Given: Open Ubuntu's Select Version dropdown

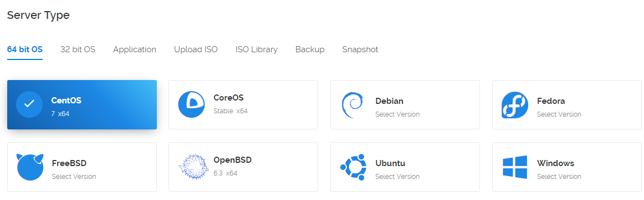Looking at the screenshot, I should coord(397,176).
